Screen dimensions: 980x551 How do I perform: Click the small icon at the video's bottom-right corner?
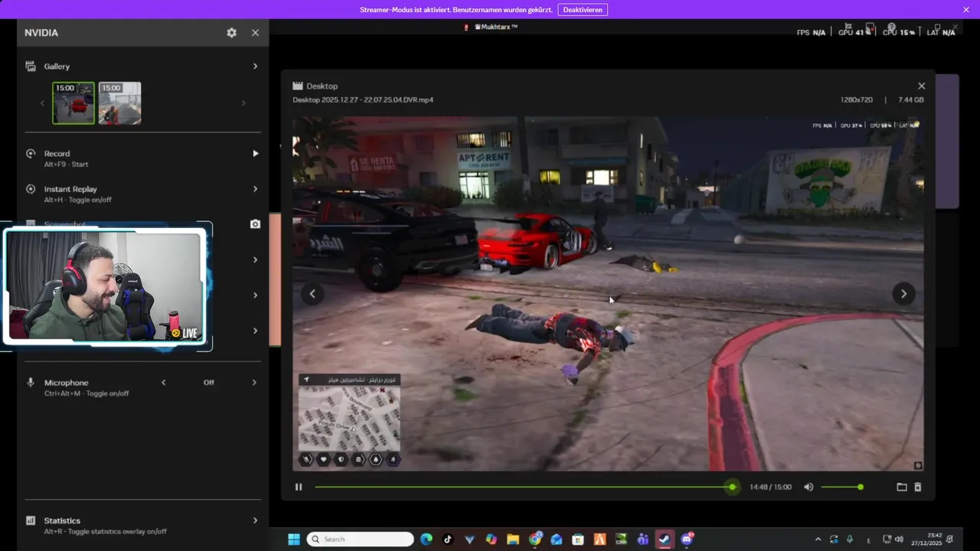[x=918, y=465]
